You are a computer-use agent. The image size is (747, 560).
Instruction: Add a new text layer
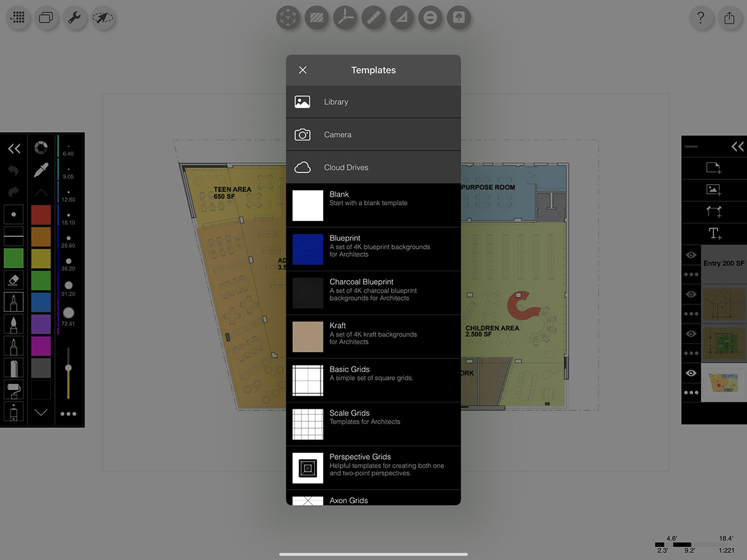714,234
